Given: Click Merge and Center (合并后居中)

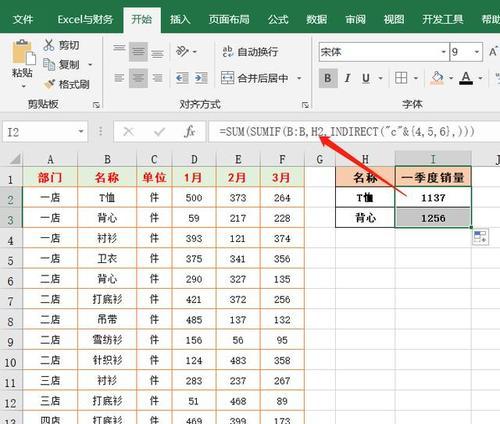Looking at the screenshot, I should pyautogui.click(x=254, y=78).
